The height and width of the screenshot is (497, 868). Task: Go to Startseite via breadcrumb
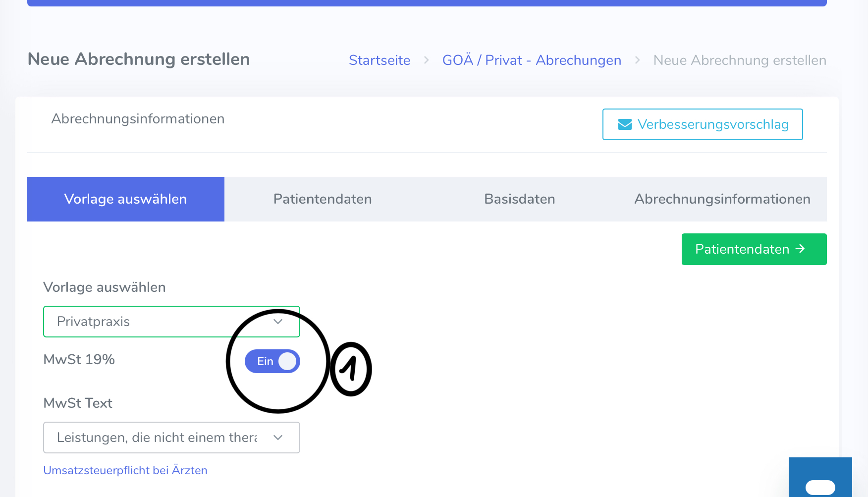click(380, 60)
